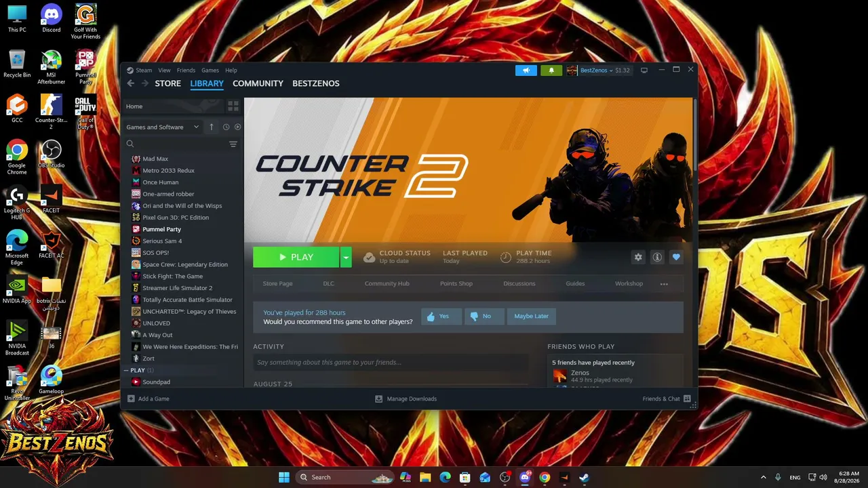Open the FACEIT desktop shortcut
The width and height of the screenshot is (868, 488).
[52, 199]
